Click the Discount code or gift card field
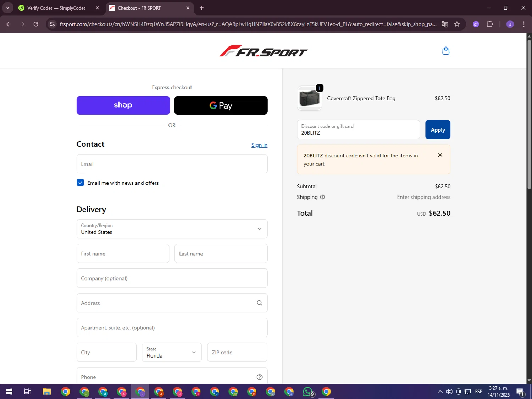The width and height of the screenshot is (532, 399). (358, 129)
